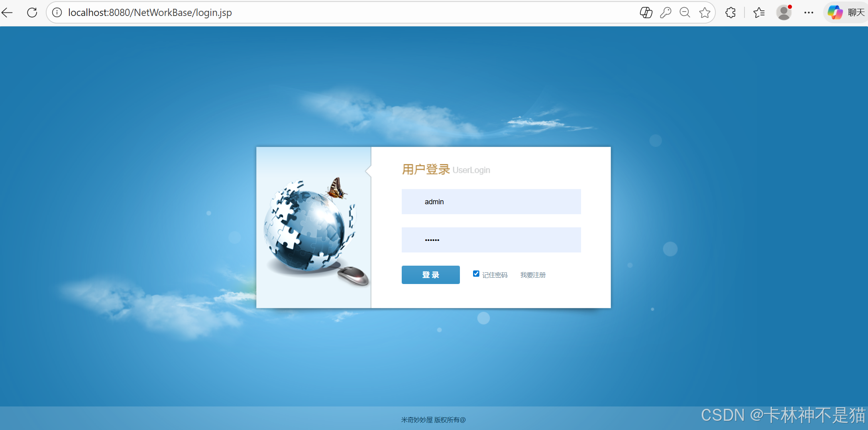The image size is (868, 430).
Task: Open the Copilot icon in the address bar
Action: [646, 12]
